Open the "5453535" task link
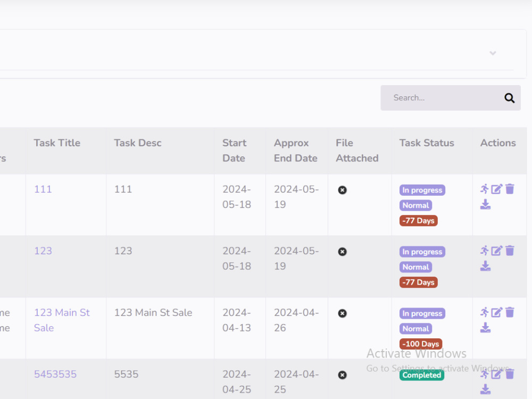 click(55, 374)
